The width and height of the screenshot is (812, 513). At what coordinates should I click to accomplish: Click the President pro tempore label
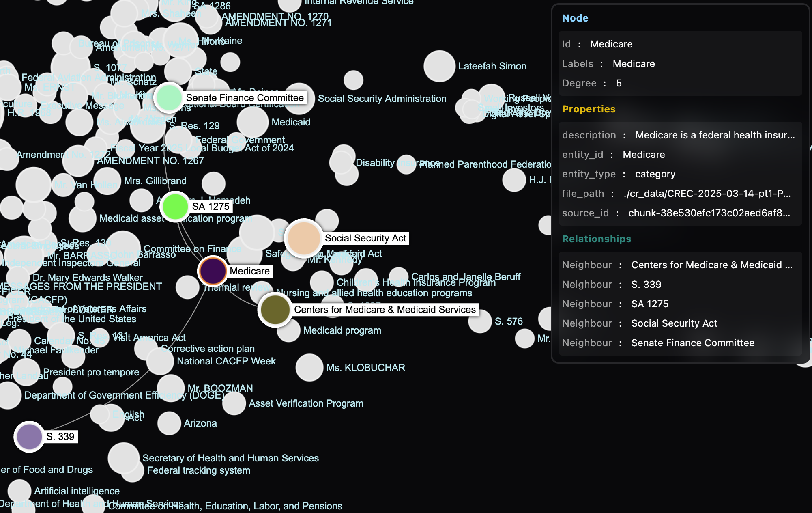[91, 372]
